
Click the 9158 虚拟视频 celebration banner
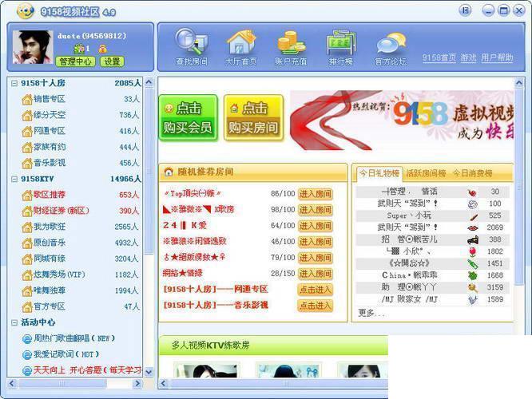402,120
